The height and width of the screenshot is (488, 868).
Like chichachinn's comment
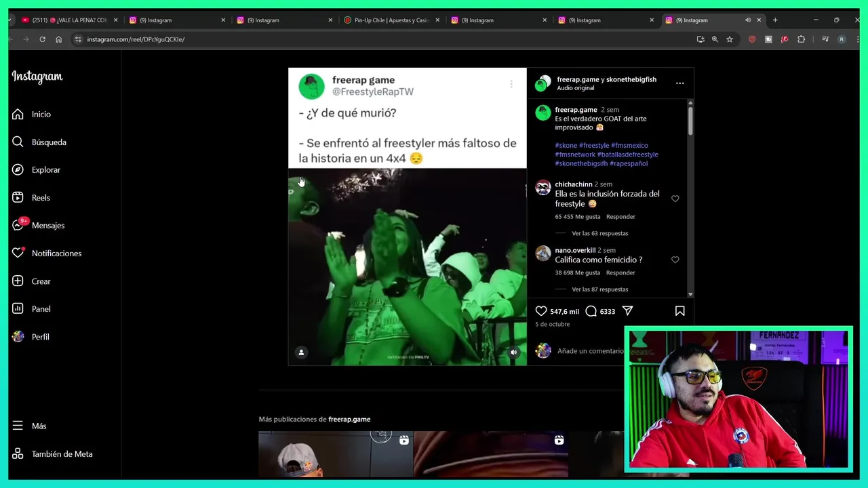click(x=675, y=199)
